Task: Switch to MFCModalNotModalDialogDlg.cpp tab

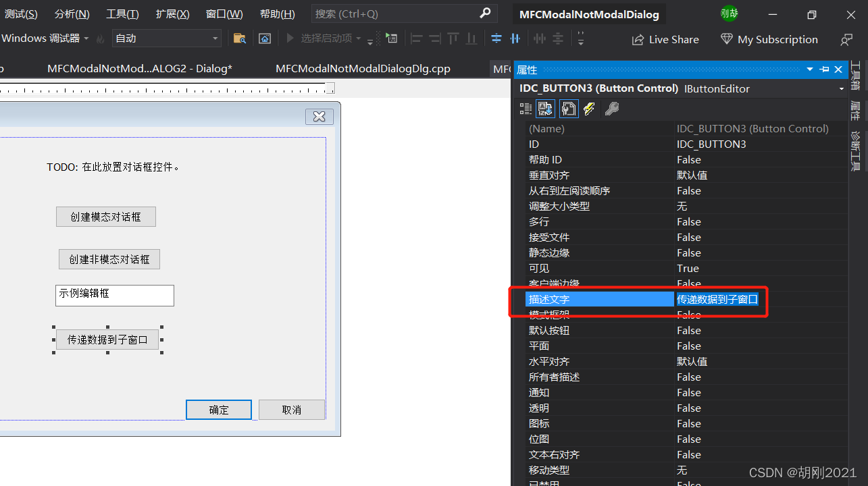Action: 363,69
